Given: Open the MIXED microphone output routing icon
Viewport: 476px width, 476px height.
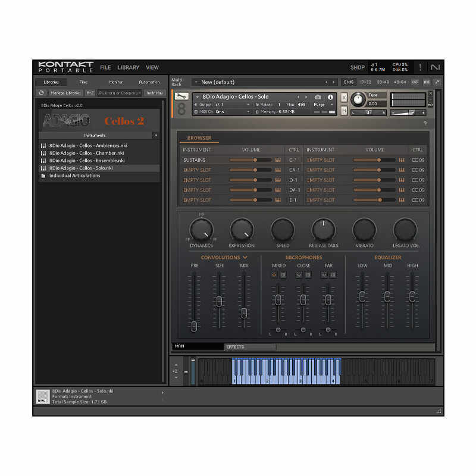Looking at the screenshot, I should click(283, 275).
